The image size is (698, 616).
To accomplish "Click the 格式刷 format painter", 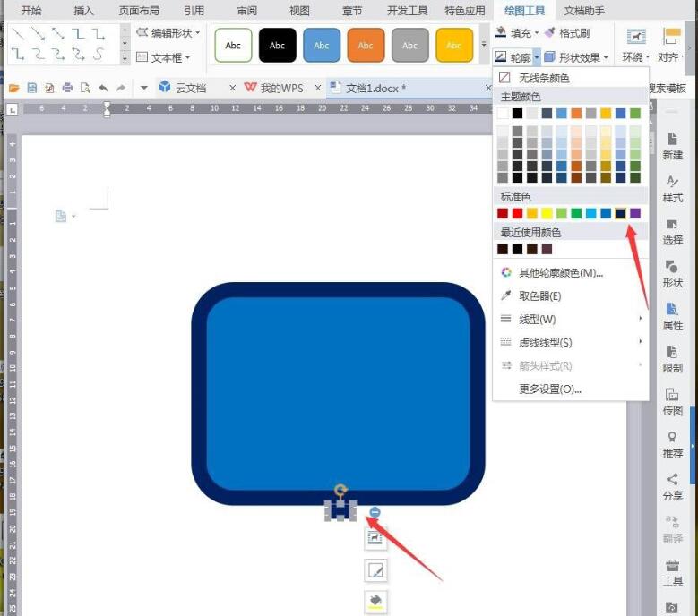I will (x=567, y=33).
